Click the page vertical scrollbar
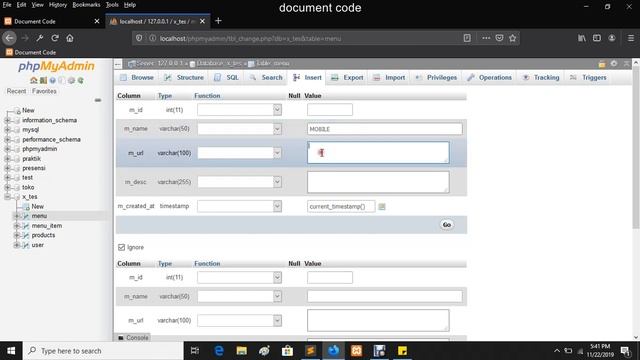The height and width of the screenshot is (360, 640). click(636, 147)
